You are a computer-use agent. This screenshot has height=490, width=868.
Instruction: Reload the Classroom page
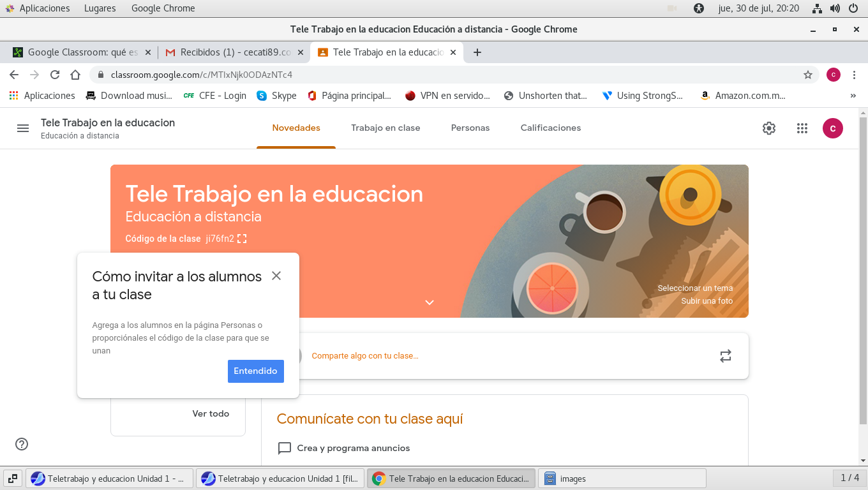pos(55,75)
